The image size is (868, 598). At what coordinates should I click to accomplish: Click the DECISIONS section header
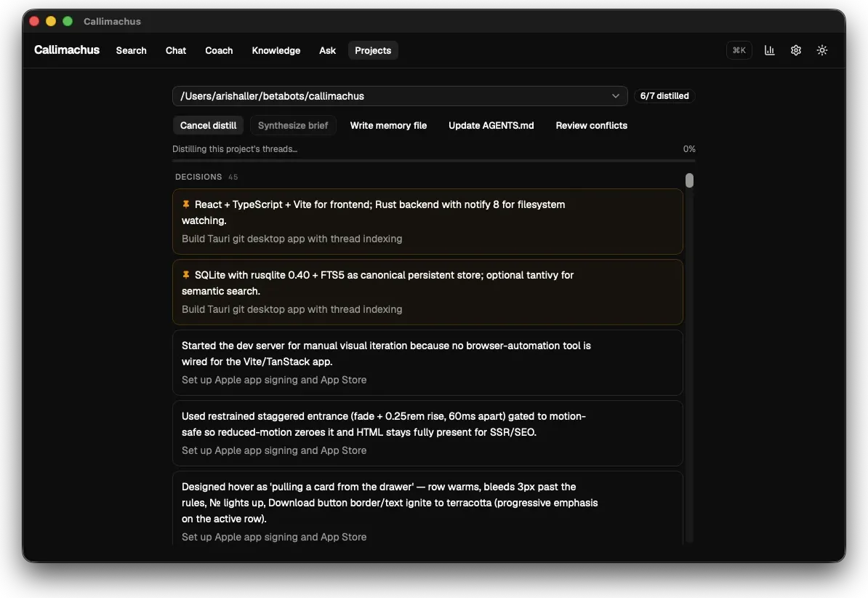pos(198,177)
